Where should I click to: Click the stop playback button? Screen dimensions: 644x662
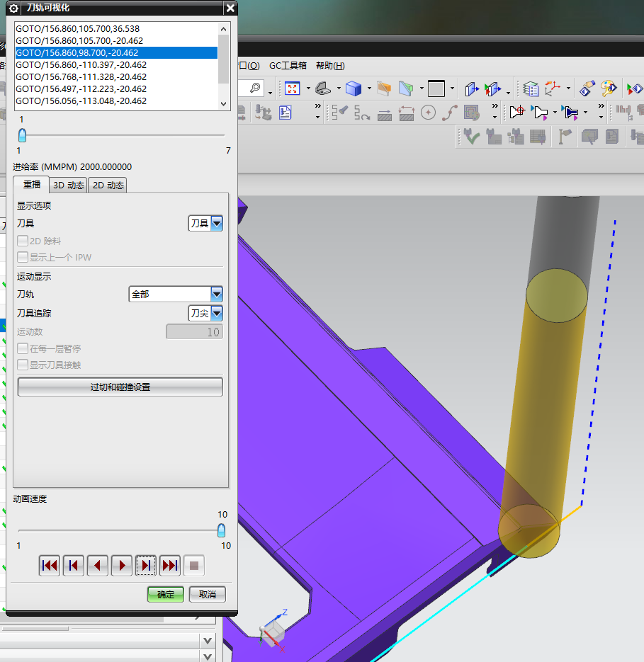click(x=194, y=565)
